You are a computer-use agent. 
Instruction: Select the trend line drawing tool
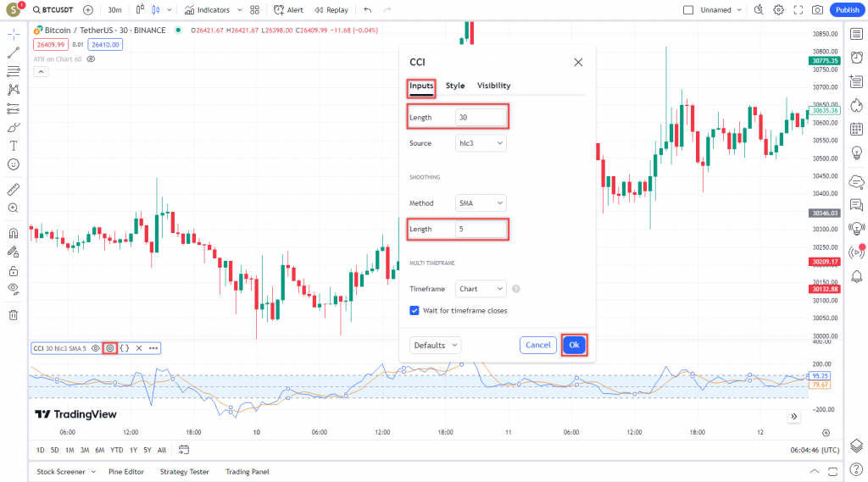[x=14, y=53]
